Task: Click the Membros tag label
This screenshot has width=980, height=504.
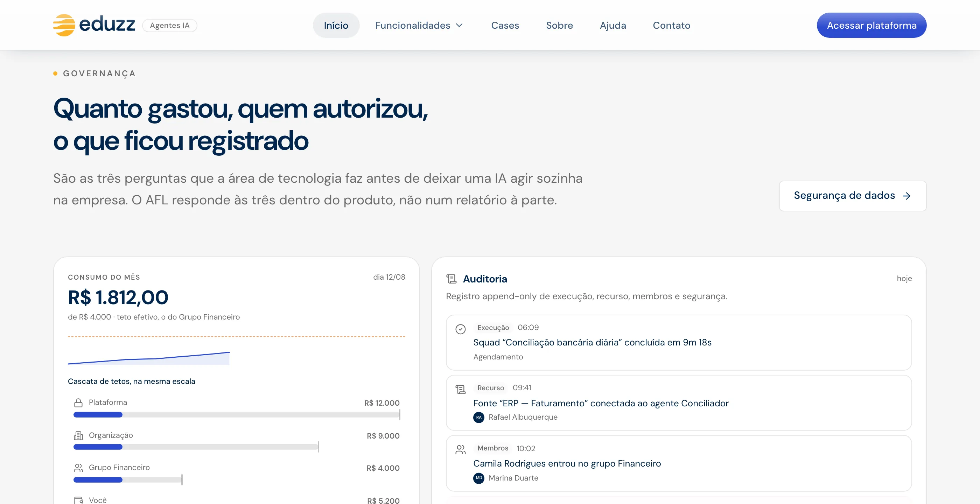Action: pos(493,448)
